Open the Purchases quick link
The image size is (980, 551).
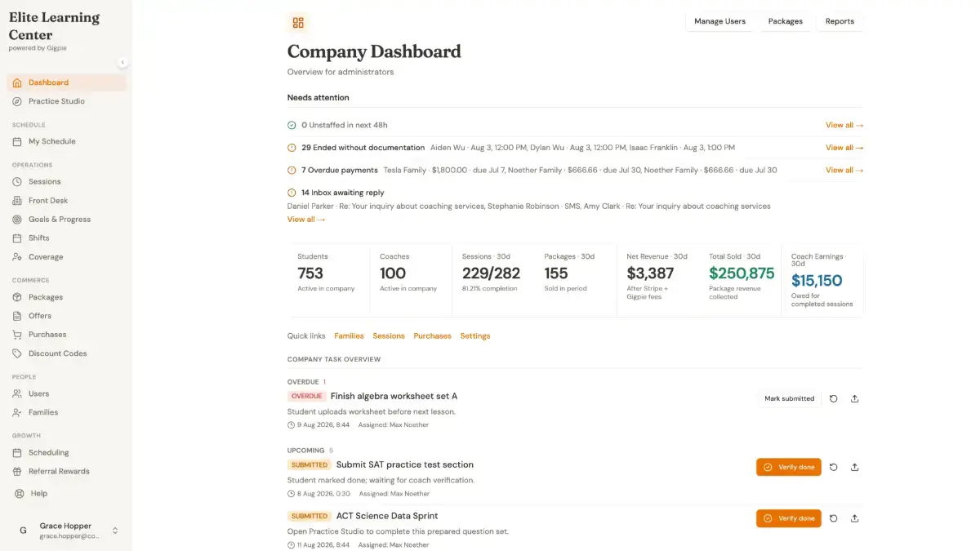click(432, 335)
